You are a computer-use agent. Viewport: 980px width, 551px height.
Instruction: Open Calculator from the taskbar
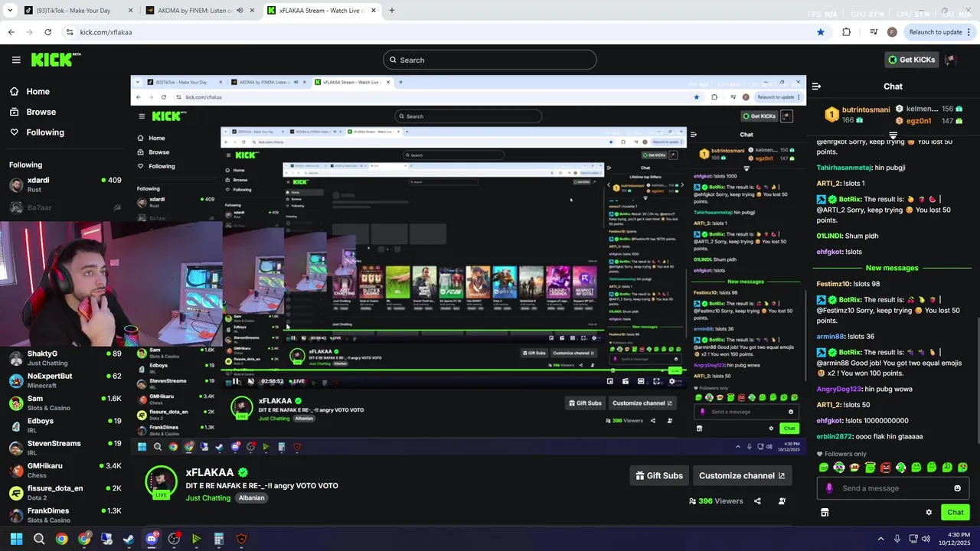click(219, 539)
